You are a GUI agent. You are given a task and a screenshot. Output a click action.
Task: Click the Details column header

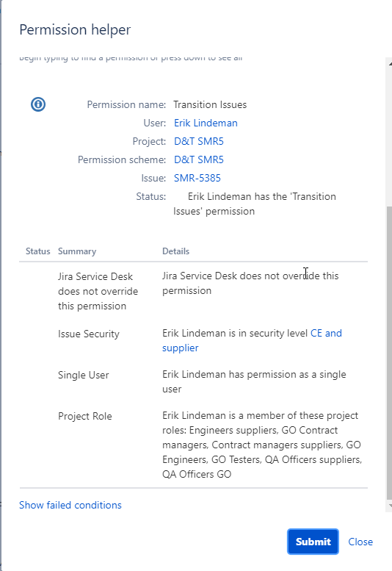pyautogui.click(x=175, y=251)
